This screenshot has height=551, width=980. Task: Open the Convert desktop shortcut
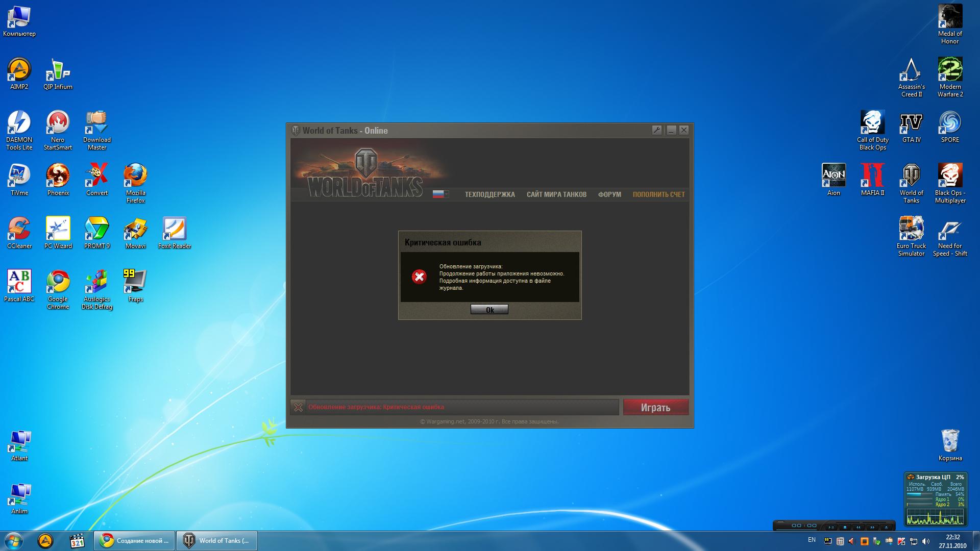click(x=97, y=180)
